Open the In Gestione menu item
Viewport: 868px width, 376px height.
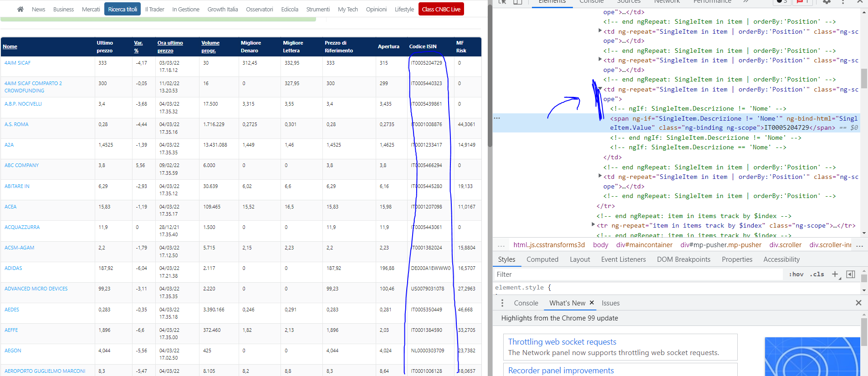tap(186, 9)
